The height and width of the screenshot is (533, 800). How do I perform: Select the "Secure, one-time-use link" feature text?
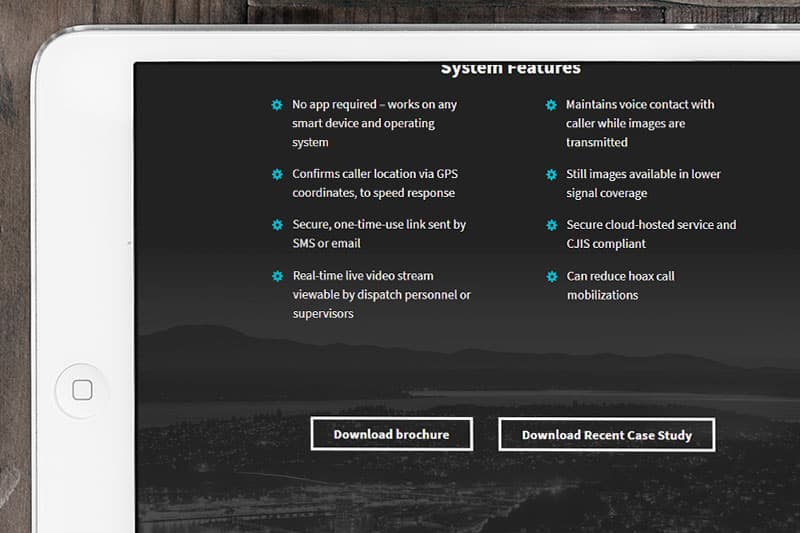click(378, 234)
